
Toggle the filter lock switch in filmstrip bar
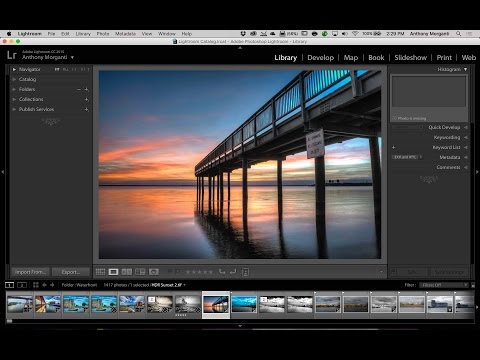coord(473,285)
